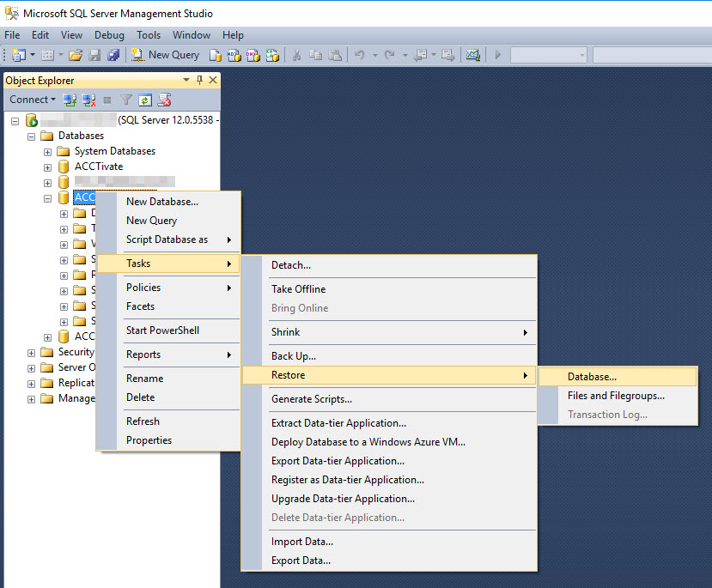The width and height of the screenshot is (712, 588).
Task: Expand the ACCTivate database node
Action: 48,167
